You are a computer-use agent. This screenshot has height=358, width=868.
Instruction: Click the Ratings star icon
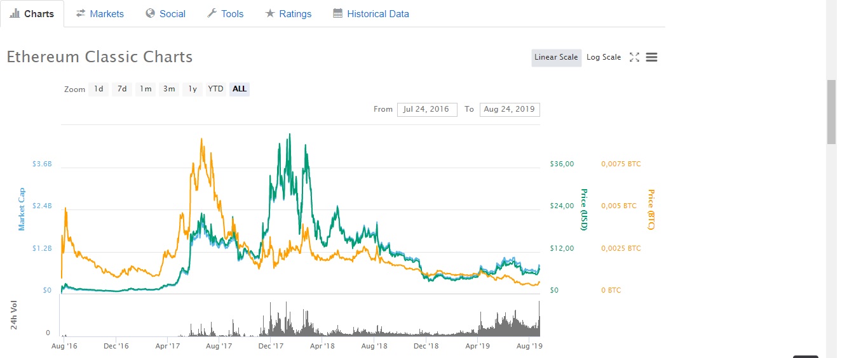coord(270,13)
